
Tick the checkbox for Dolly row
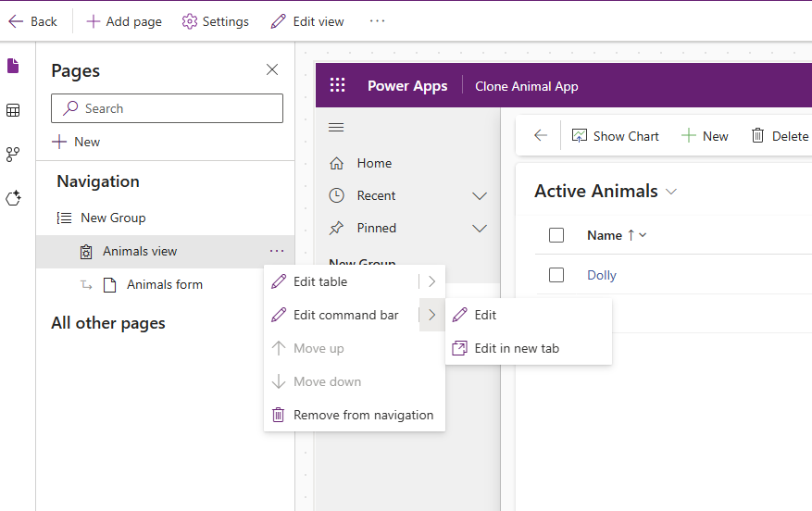coord(556,275)
